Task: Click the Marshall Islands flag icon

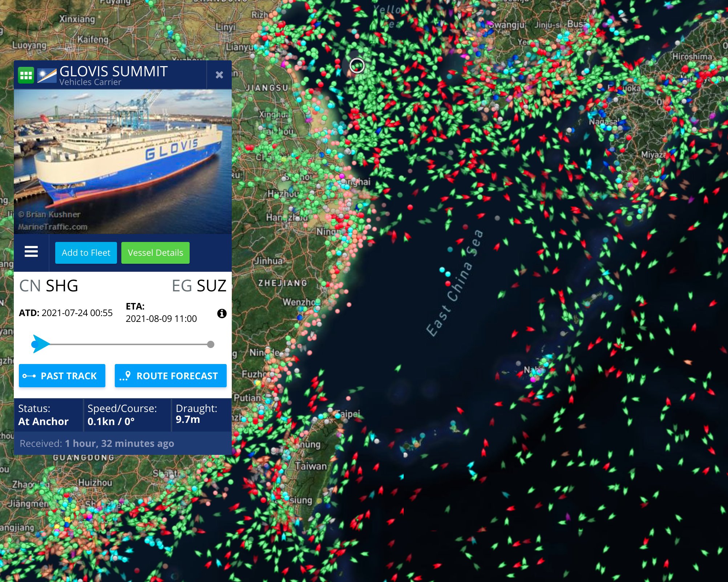Action: 46,75
